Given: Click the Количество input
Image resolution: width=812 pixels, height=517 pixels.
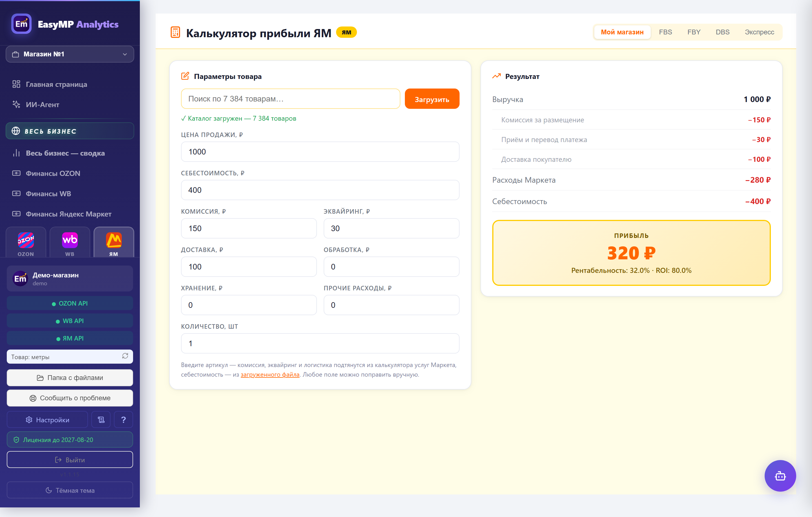Looking at the screenshot, I should tap(320, 343).
